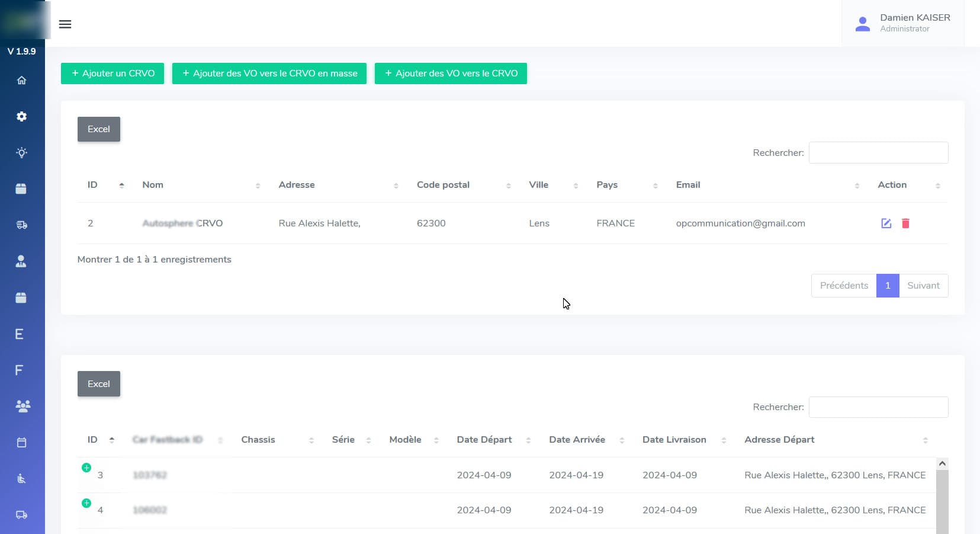The height and width of the screenshot is (534, 980).
Task: Sort the CRVO table by Email
Action: [x=688, y=185]
